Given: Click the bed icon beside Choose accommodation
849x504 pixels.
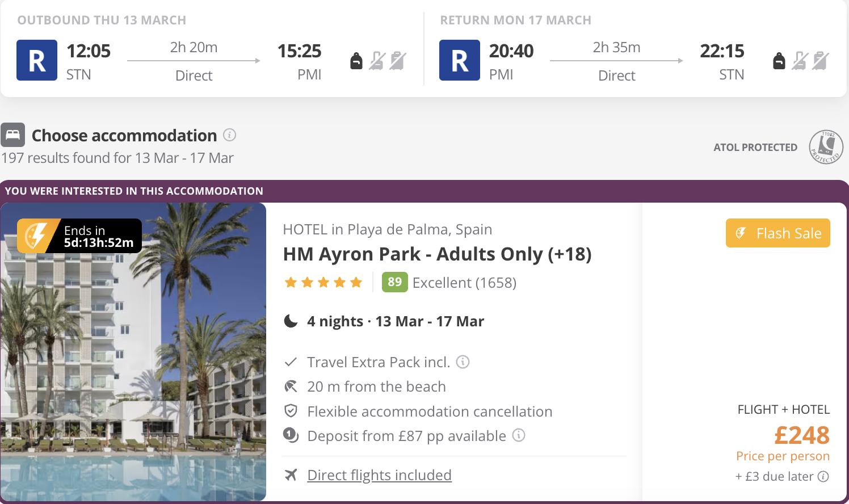Looking at the screenshot, I should point(13,135).
